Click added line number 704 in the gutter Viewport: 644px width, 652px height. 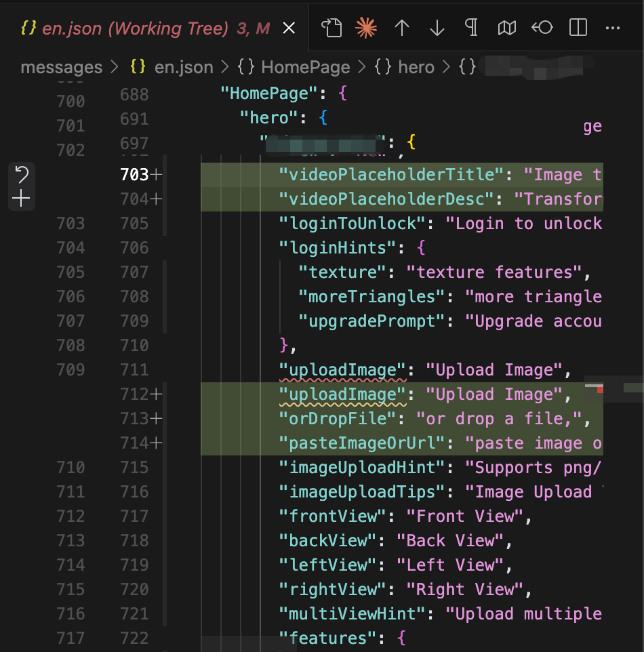click(134, 199)
